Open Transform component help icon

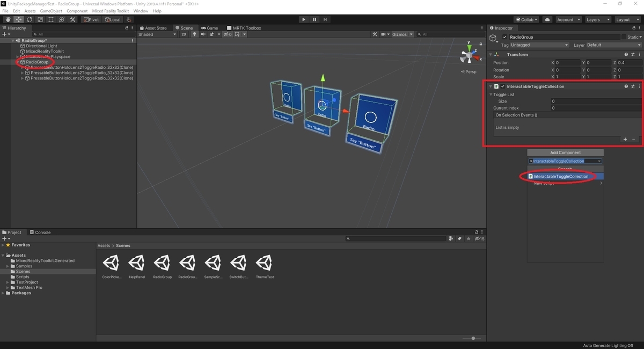click(626, 54)
